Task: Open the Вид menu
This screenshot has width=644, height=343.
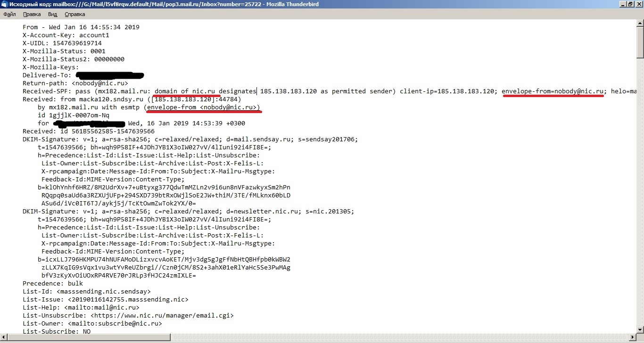Action: pos(52,15)
